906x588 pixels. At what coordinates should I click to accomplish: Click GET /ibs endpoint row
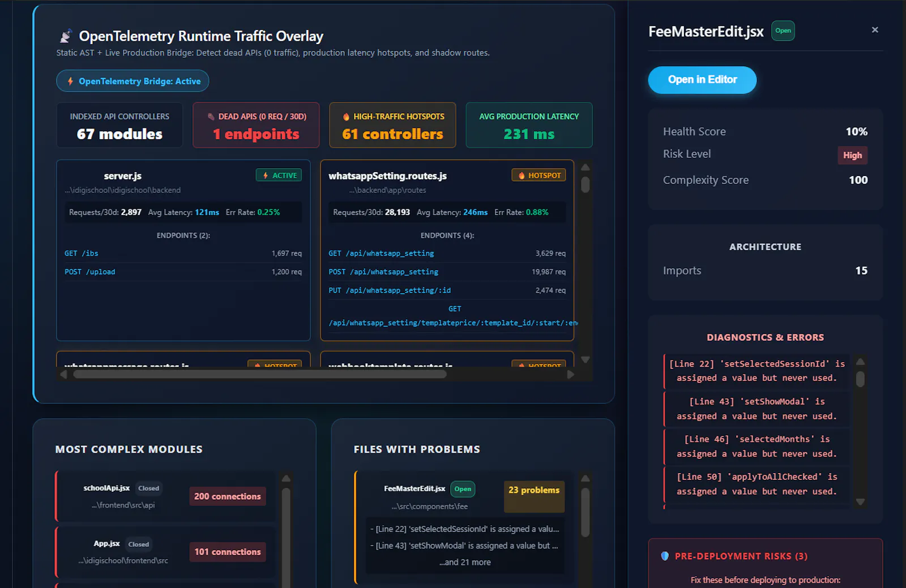point(183,254)
